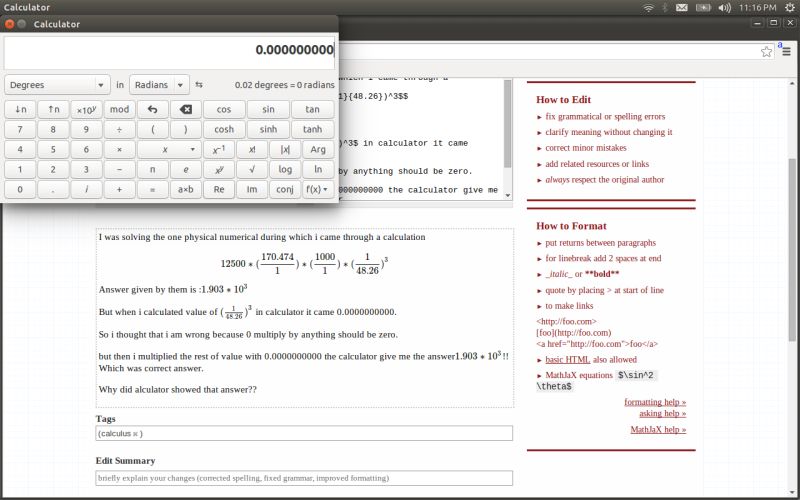Click the minus operator button

coord(119,169)
